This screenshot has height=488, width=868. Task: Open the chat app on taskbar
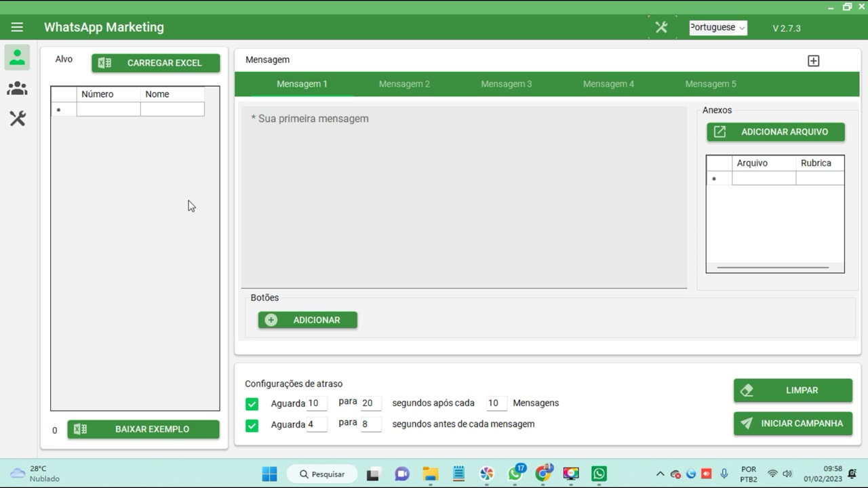point(401,474)
